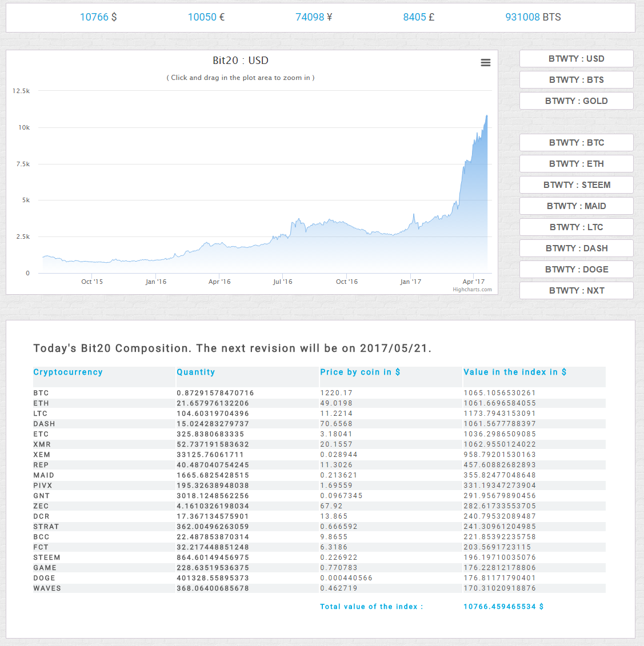Click ETH price 49.0198
Screen dimensions: 644x646
click(x=337, y=403)
